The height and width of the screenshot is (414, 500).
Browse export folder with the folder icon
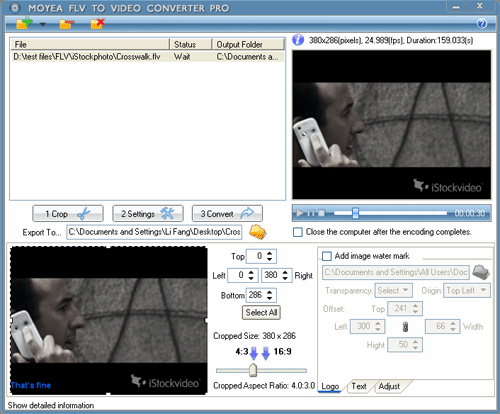pos(258,232)
